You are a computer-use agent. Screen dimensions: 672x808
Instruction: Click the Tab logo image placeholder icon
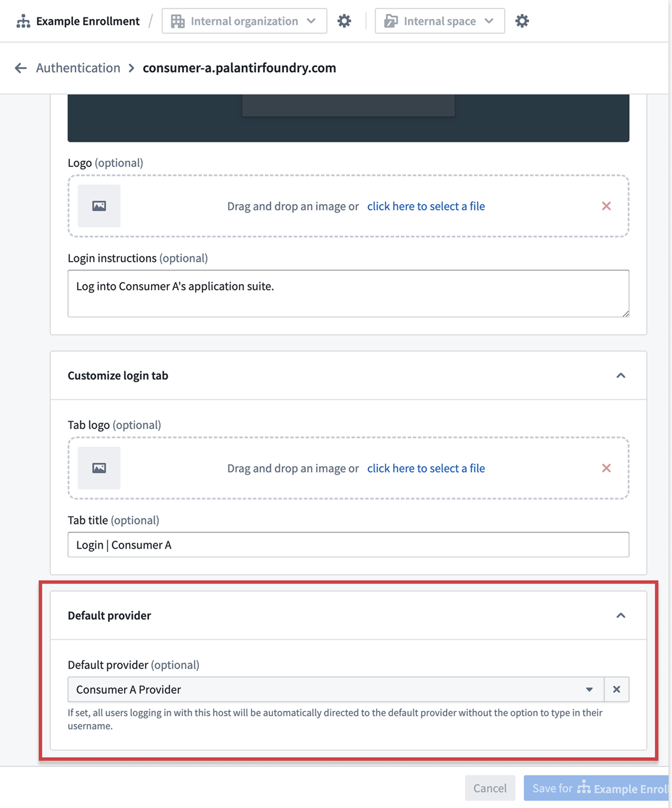pos(99,468)
